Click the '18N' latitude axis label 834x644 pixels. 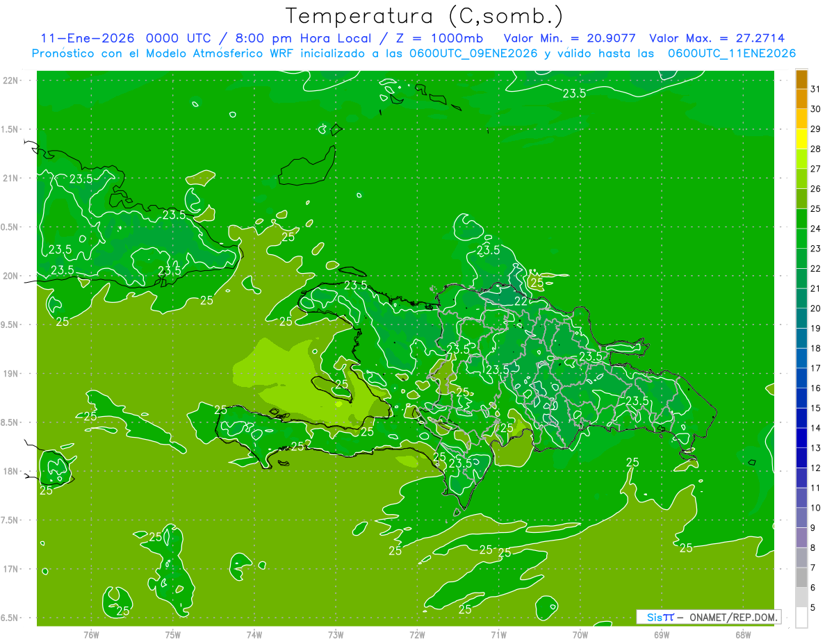click(10, 471)
